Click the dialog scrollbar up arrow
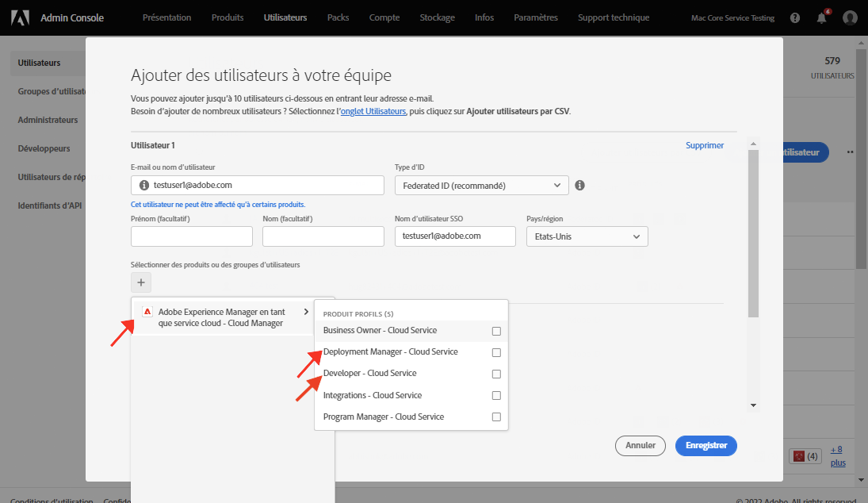 coord(753,144)
